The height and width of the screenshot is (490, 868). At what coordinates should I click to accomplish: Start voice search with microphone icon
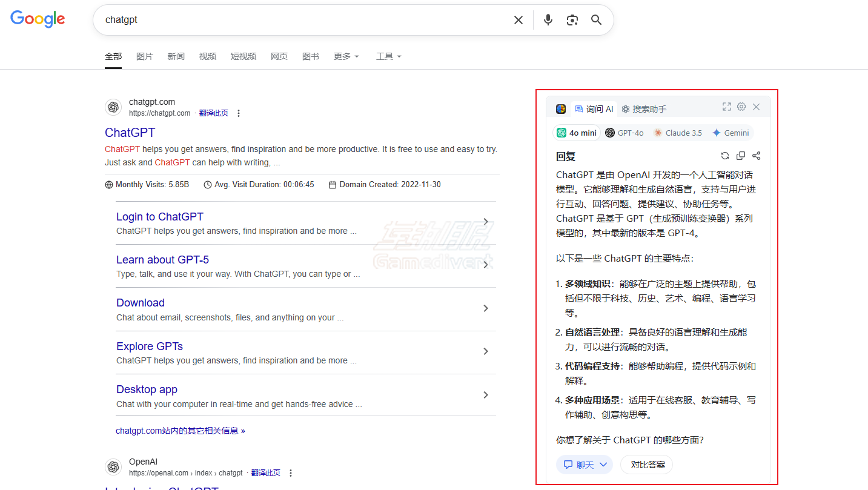(x=548, y=20)
